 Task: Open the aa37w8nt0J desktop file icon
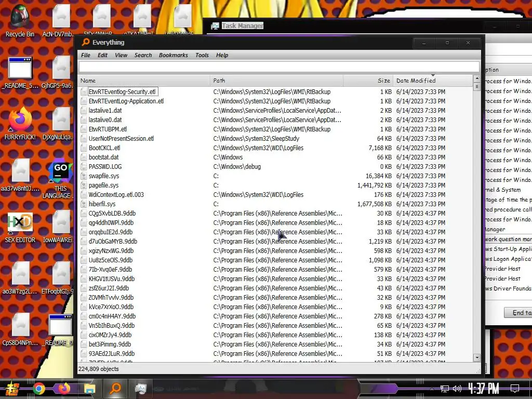(x=20, y=176)
